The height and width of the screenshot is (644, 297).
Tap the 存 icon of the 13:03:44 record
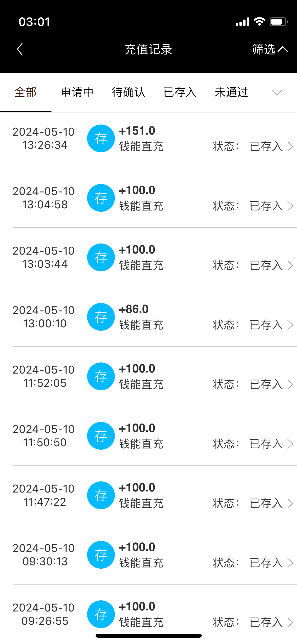101,257
